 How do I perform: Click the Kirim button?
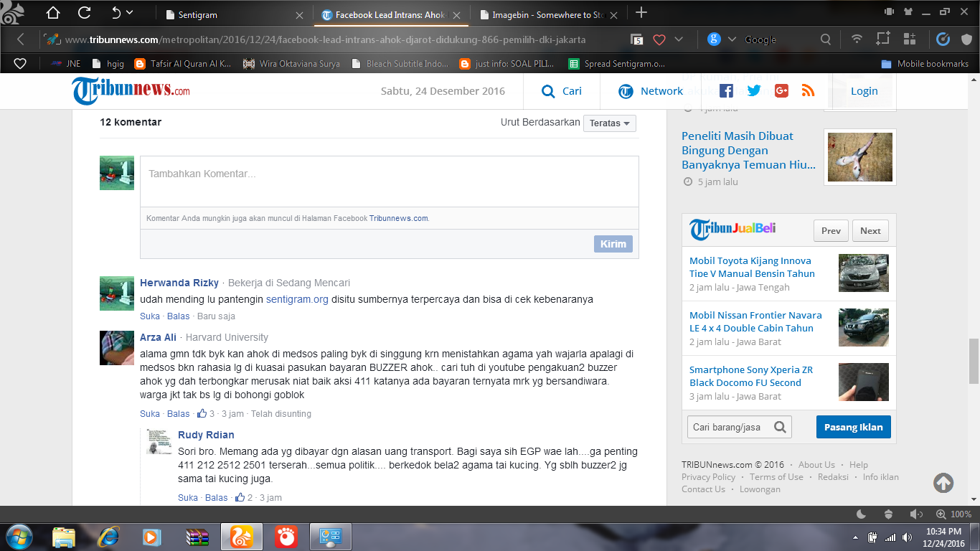[613, 244]
